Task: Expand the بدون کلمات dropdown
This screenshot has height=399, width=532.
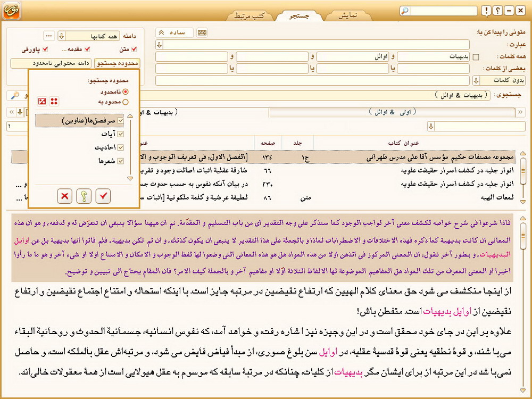Action: 476,80
